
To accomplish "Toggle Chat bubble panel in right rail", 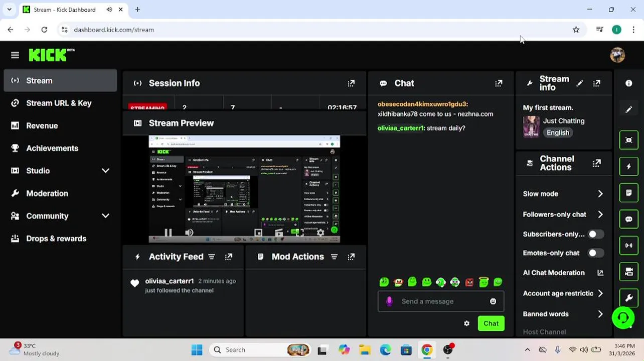I will (629, 219).
